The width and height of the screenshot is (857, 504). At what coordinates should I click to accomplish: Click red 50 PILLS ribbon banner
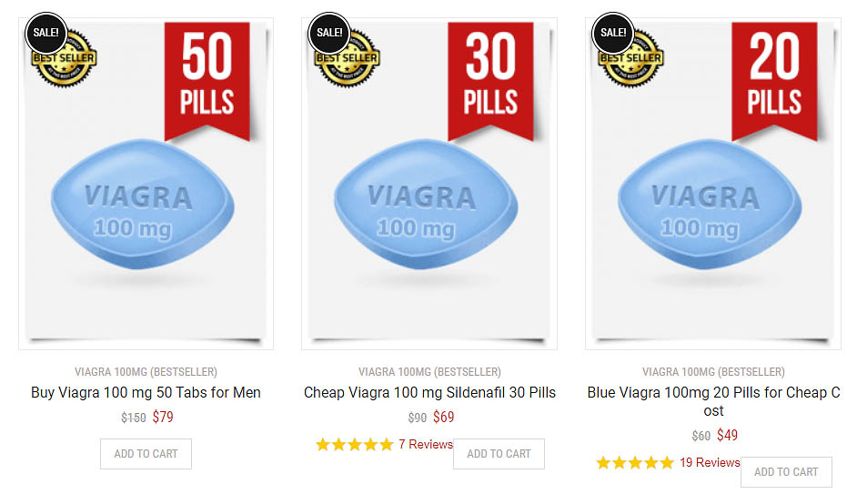tap(207, 80)
